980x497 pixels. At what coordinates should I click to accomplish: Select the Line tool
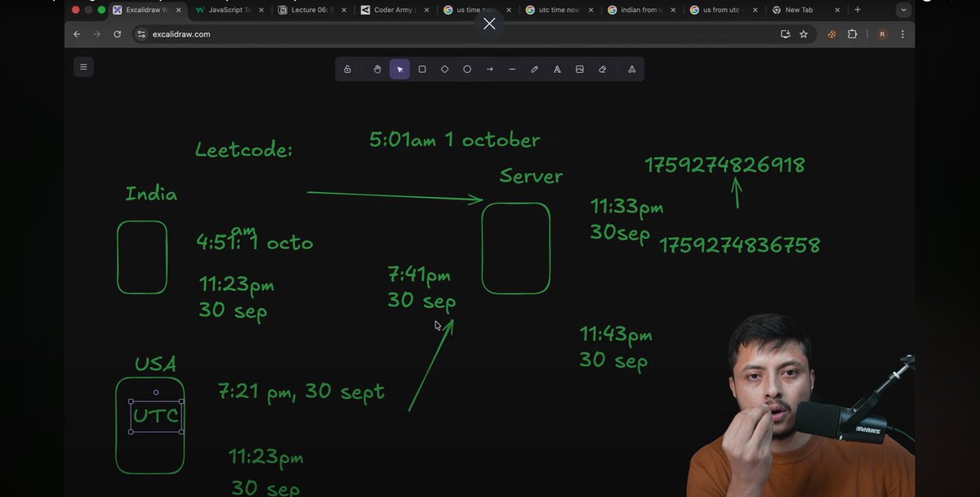[x=512, y=69]
